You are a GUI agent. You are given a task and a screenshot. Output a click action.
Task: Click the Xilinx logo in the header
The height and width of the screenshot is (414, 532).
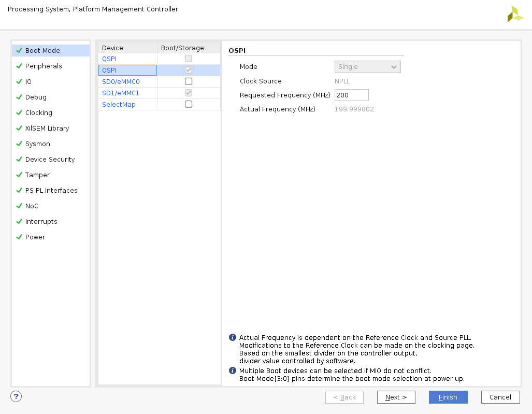pyautogui.click(x=514, y=15)
